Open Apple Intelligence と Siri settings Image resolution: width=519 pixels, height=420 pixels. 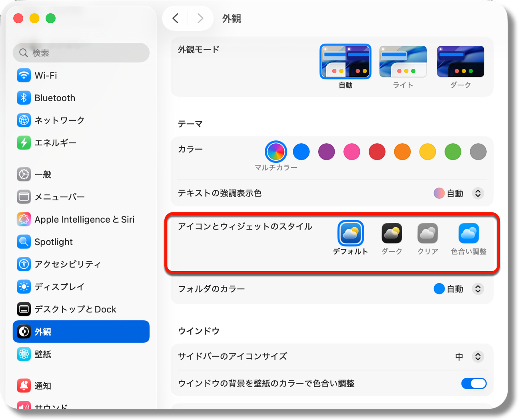pos(24,219)
